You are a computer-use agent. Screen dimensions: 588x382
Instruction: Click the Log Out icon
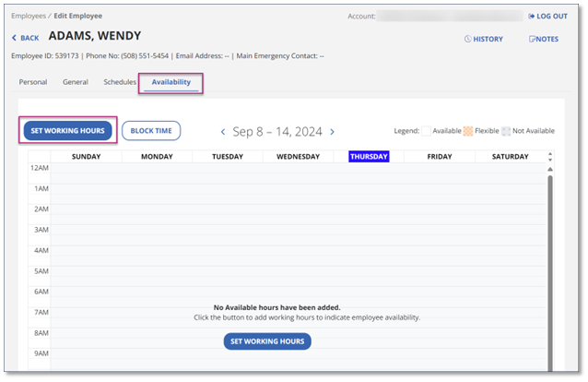tap(532, 17)
